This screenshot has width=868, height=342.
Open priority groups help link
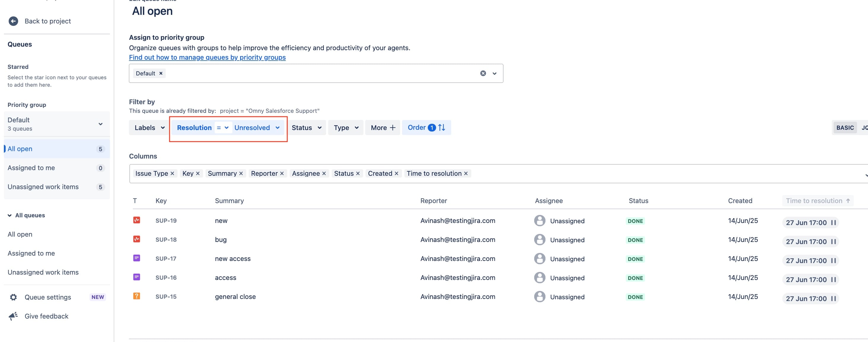pyautogui.click(x=207, y=57)
